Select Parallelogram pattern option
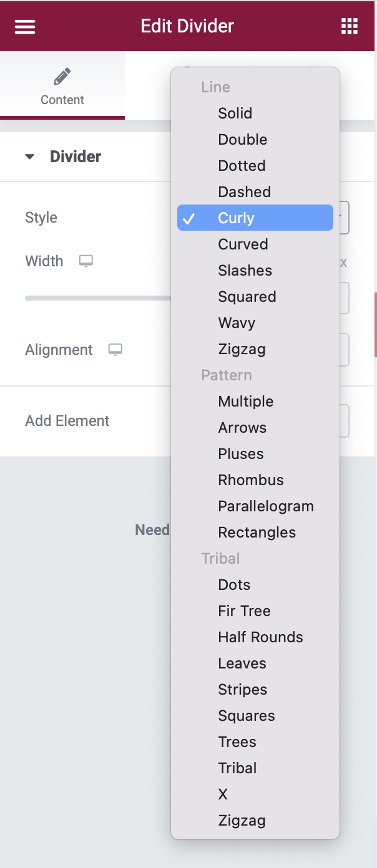Viewport: 377px width, 868px height. pos(265,506)
